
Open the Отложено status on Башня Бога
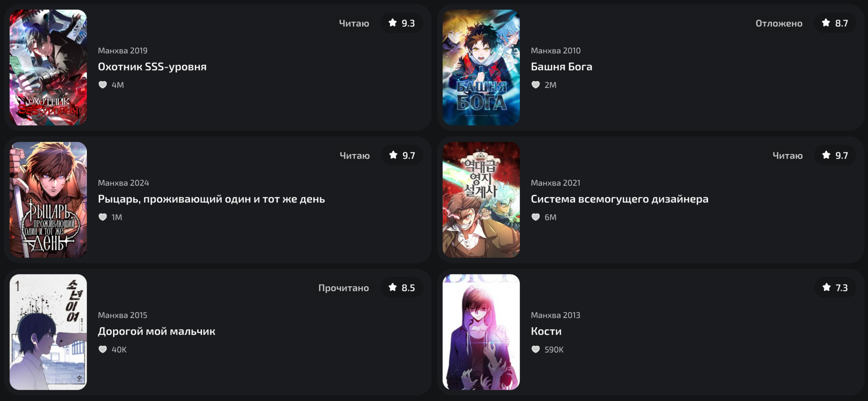(x=779, y=23)
